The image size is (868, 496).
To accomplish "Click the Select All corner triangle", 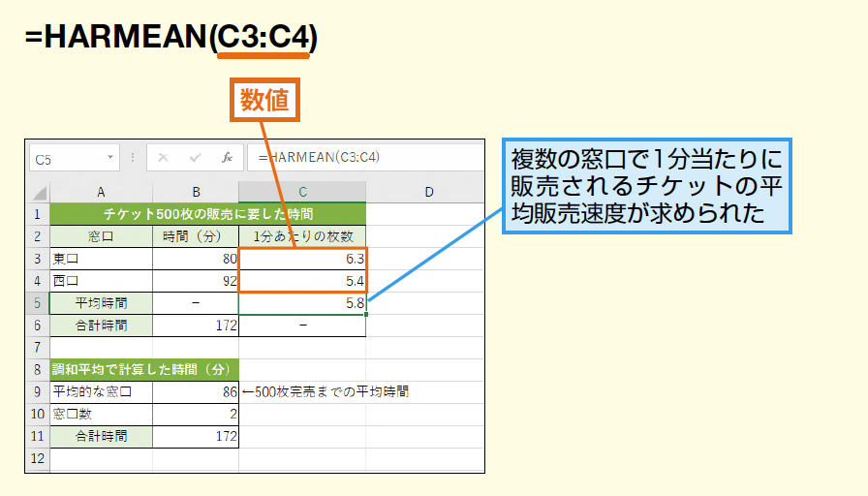I will 39,192.
